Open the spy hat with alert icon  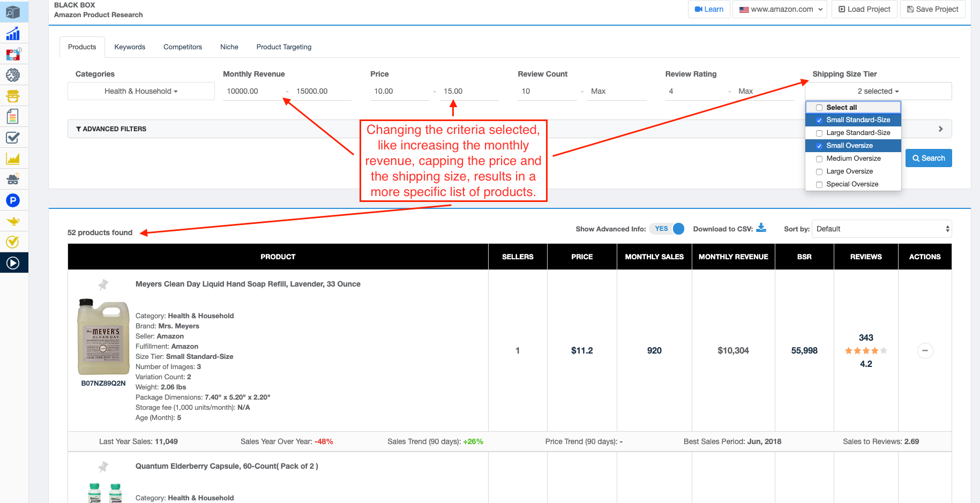click(x=13, y=179)
